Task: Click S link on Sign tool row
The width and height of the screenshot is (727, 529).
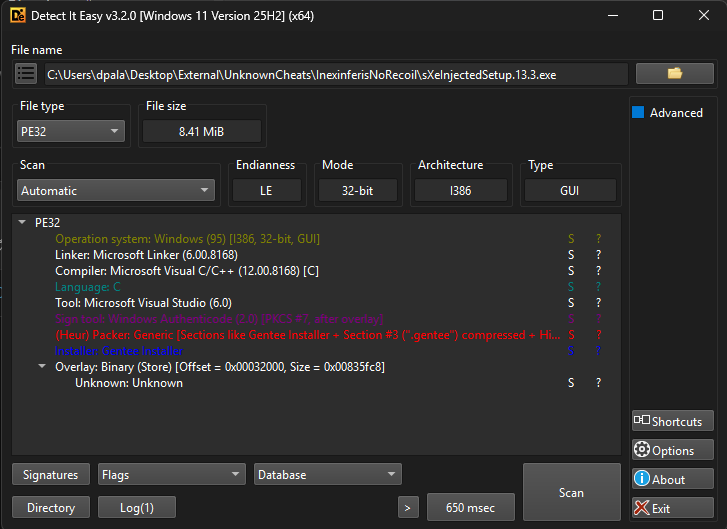Action: click(x=571, y=319)
